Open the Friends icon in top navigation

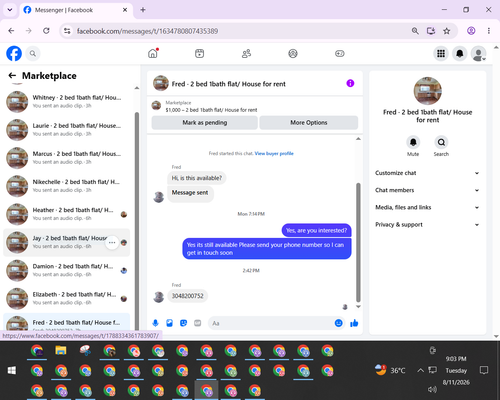coord(246,53)
